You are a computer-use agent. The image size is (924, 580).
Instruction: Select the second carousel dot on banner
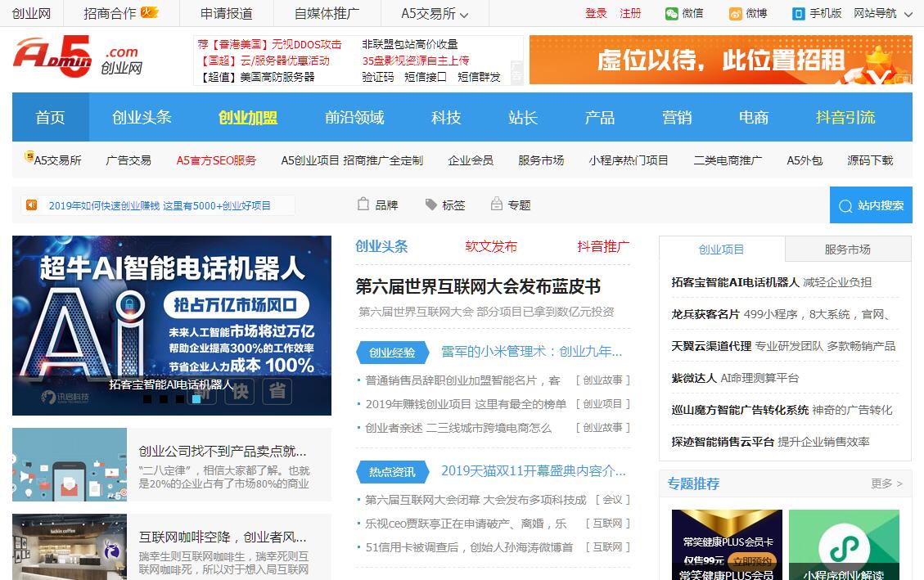pos(164,399)
